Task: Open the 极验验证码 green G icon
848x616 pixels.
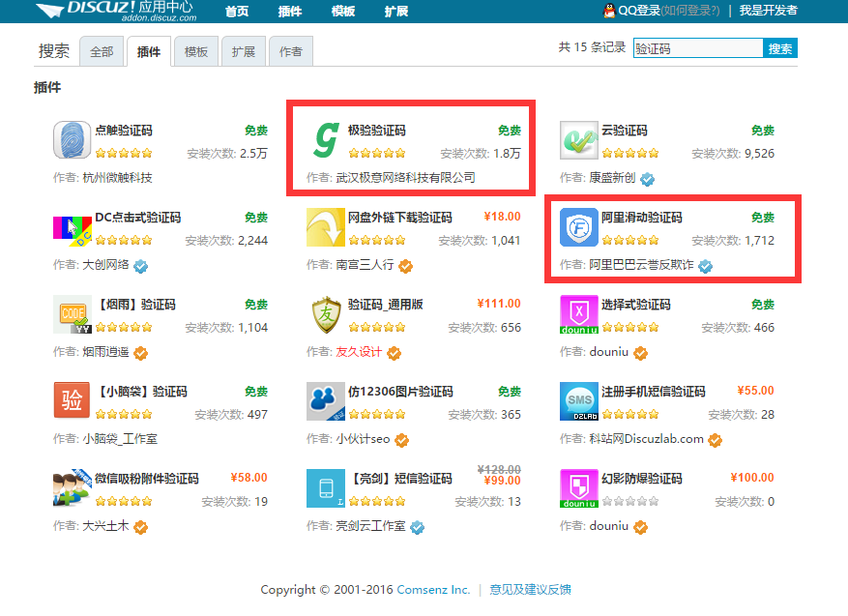Action: [x=326, y=140]
